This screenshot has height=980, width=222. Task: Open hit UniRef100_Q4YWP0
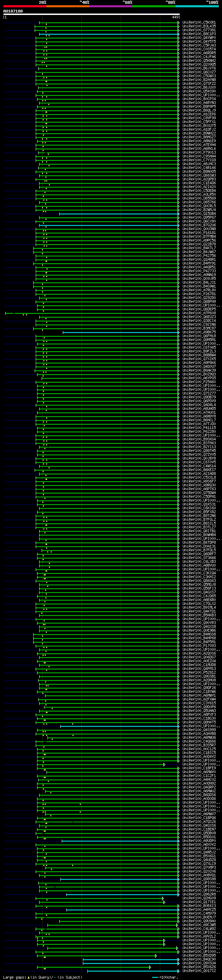click(199, 38)
